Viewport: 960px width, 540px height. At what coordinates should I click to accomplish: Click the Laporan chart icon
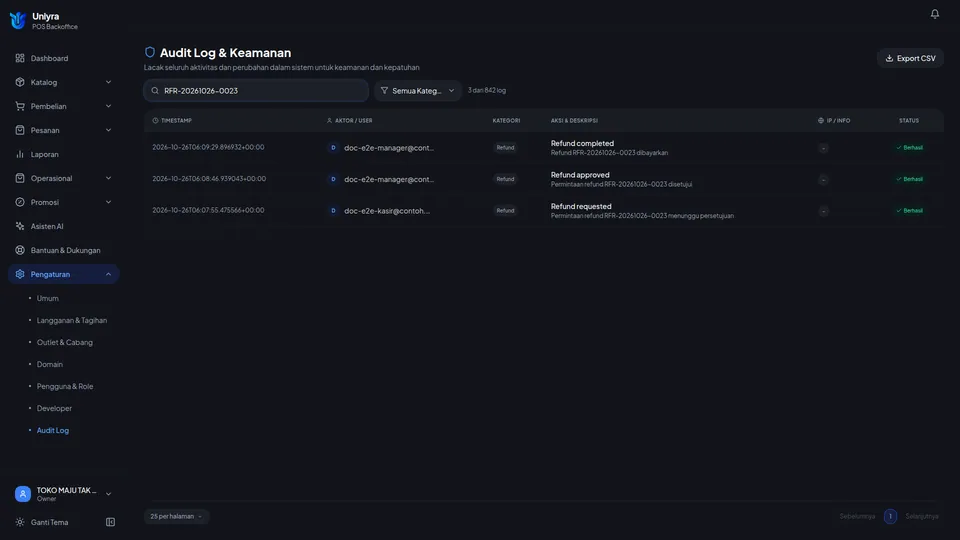point(20,154)
